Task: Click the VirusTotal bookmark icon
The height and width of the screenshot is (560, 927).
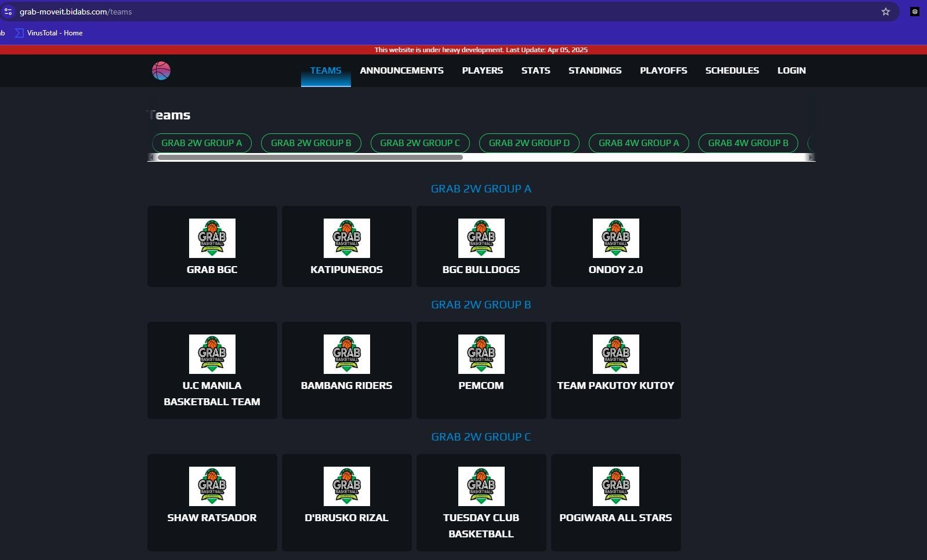Action: [19, 33]
